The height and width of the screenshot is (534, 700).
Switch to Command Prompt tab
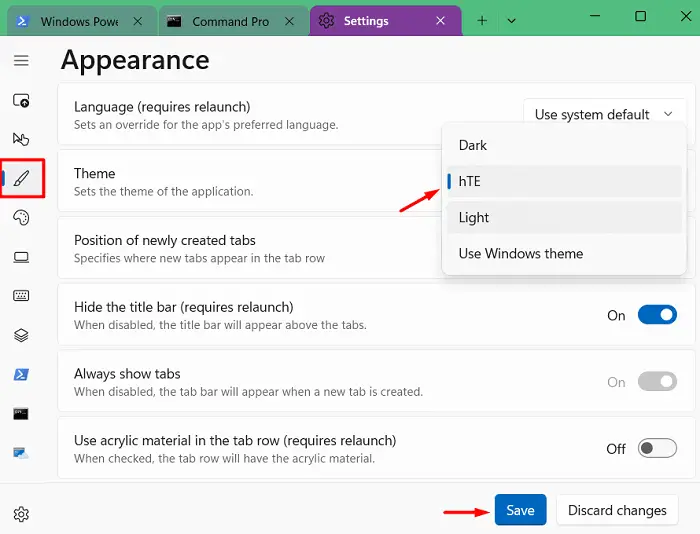click(x=234, y=21)
